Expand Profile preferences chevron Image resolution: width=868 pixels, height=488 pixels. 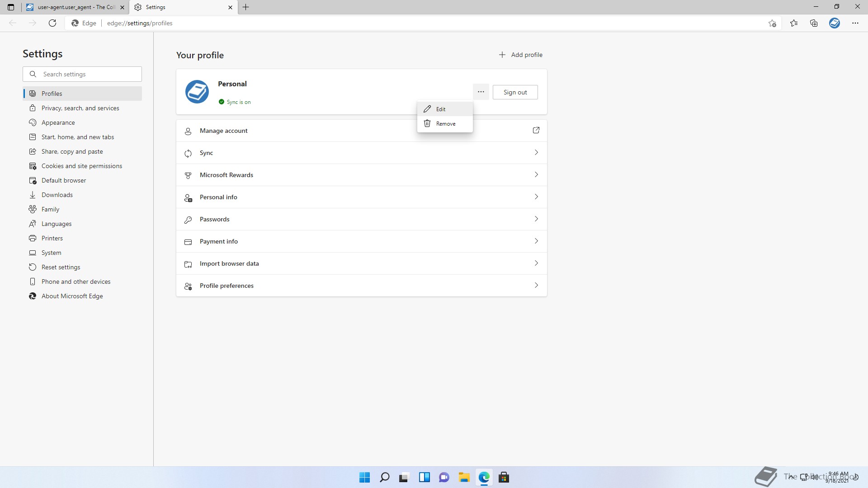[x=536, y=285]
